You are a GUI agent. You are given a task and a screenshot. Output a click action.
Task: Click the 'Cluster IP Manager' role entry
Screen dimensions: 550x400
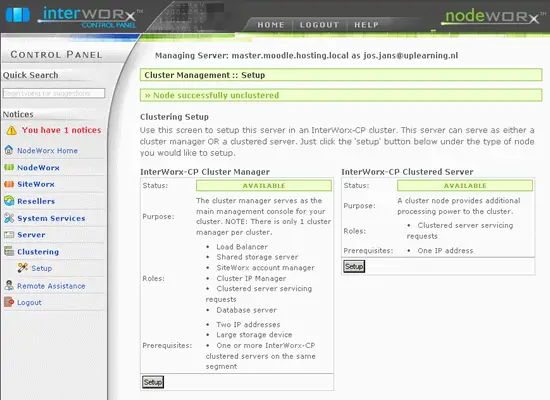[251, 278]
